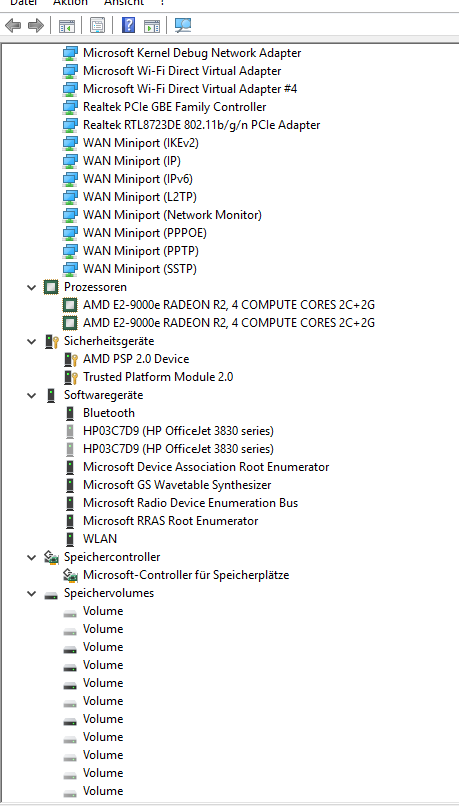Screen dimensions: 459x806
Task: Select WAN Miniport (IPv6) entry
Action: click(138, 179)
